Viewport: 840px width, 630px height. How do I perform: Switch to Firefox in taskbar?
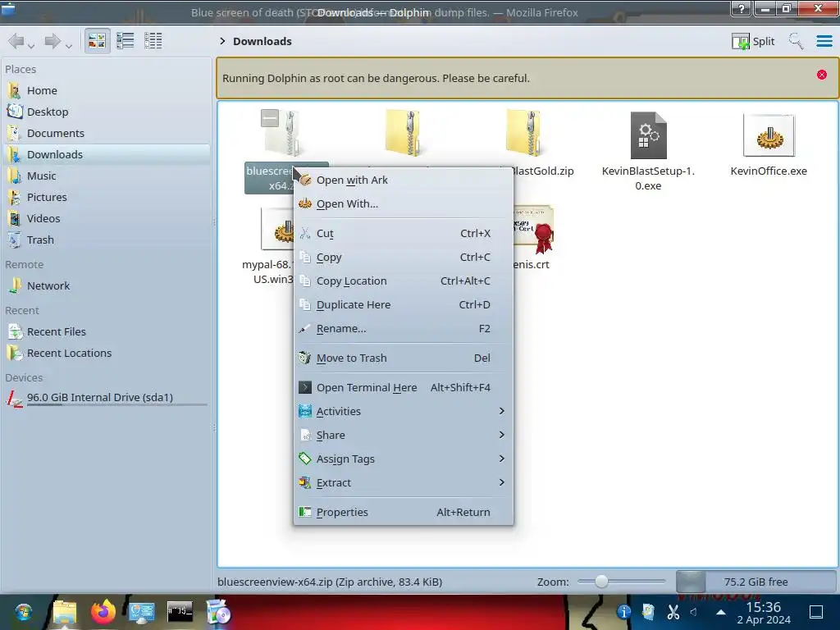coord(103,612)
